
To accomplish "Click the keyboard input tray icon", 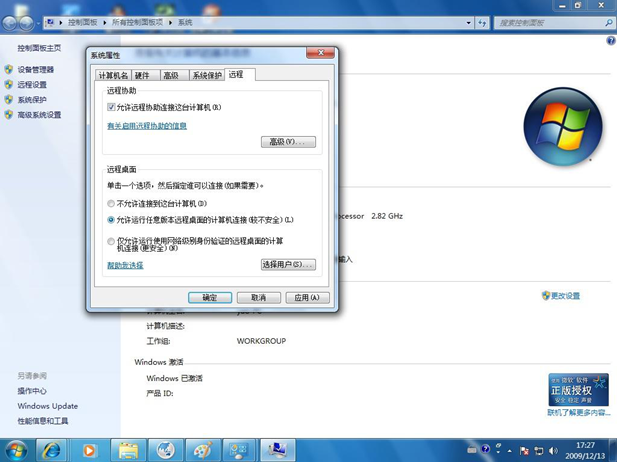I will (x=472, y=449).
